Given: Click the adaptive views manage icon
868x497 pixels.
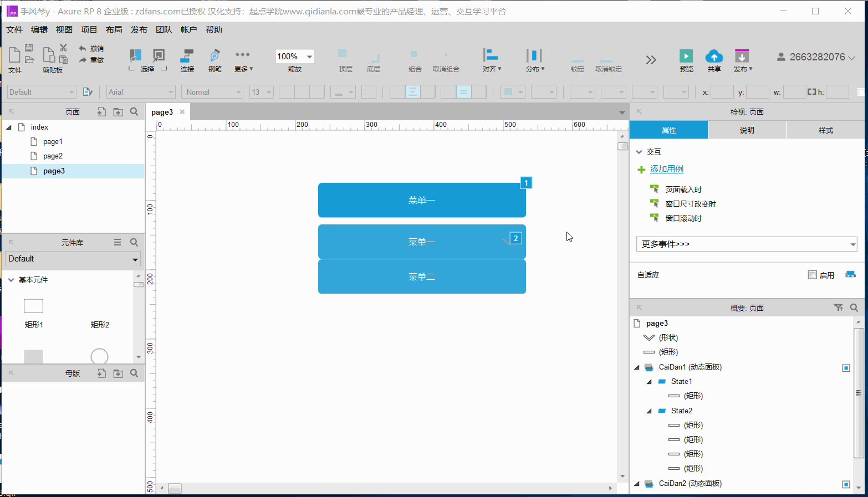Looking at the screenshot, I should [x=850, y=274].
